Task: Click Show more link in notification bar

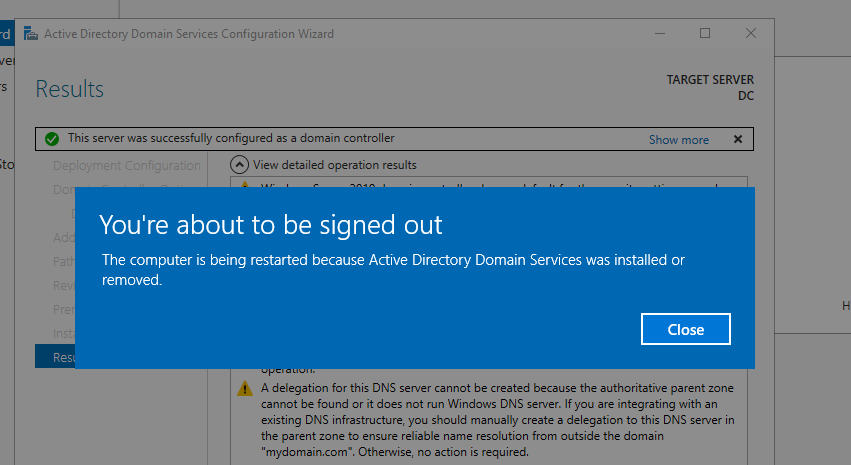Action: point(678,140)
